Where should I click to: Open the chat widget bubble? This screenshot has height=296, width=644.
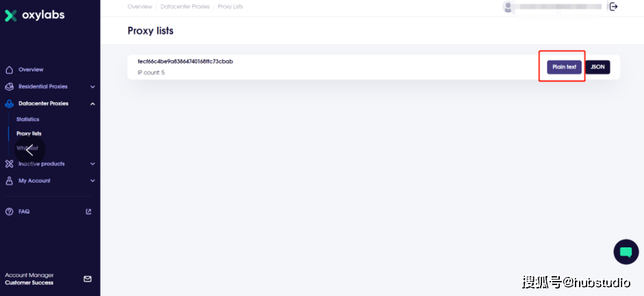click(x=626, y=252)
